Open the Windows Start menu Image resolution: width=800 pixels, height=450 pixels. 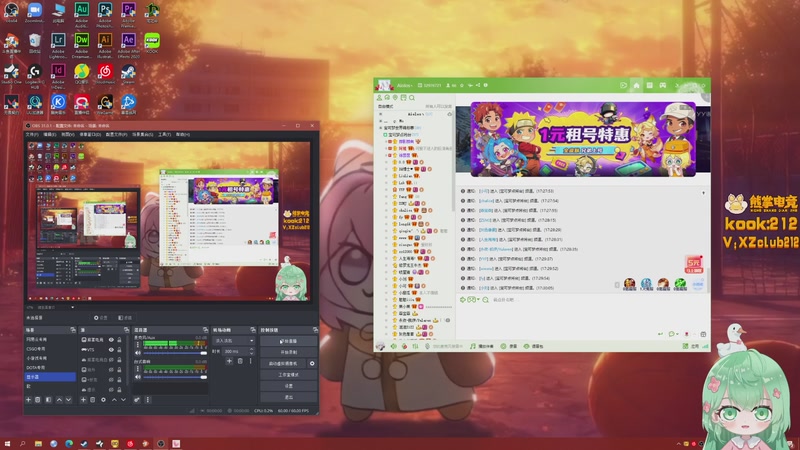(7, 444)
